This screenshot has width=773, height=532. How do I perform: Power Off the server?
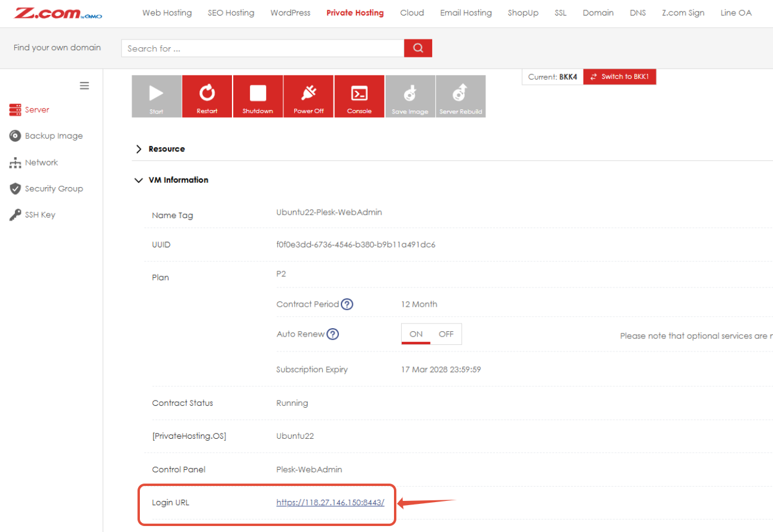[x=308, y=96]
